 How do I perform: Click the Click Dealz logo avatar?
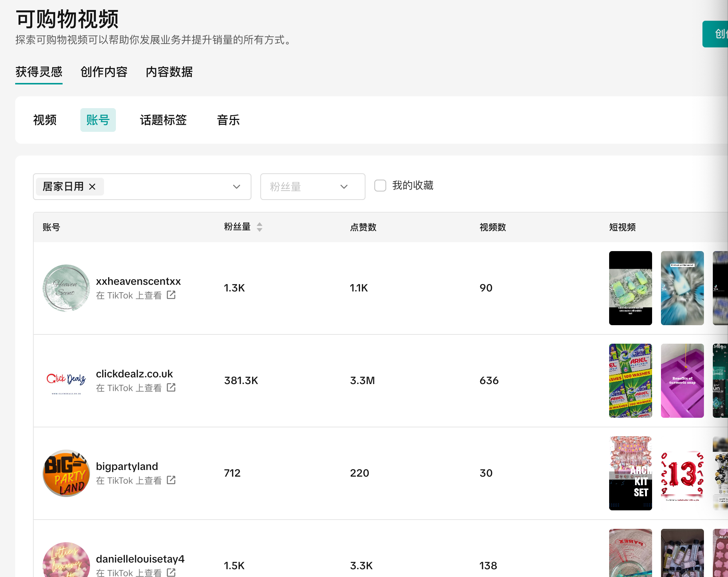tap(66, 380)
